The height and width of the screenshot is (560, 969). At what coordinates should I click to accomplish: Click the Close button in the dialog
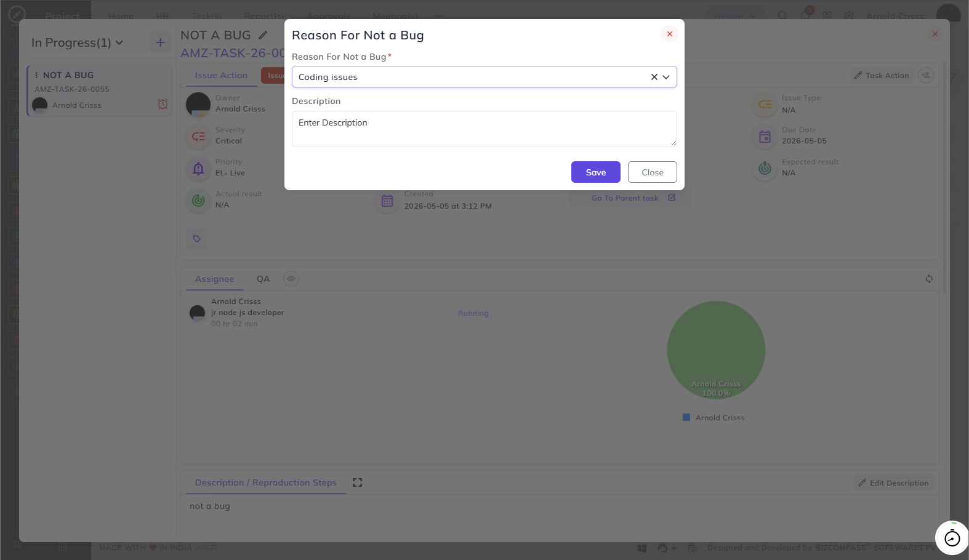tap(652, 172)
